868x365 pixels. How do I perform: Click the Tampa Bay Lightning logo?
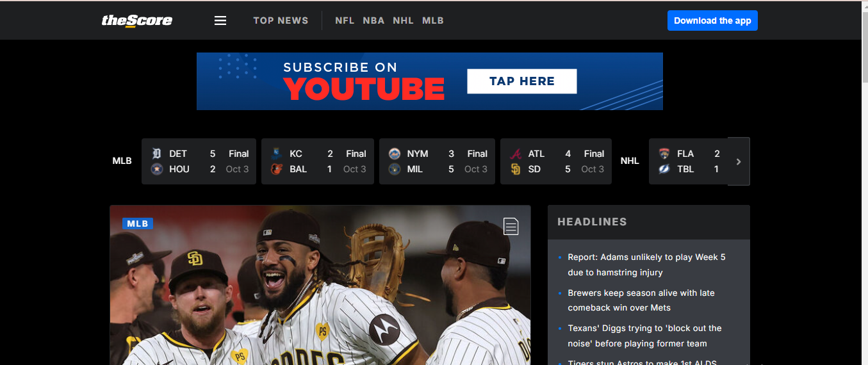click(664, 169)
